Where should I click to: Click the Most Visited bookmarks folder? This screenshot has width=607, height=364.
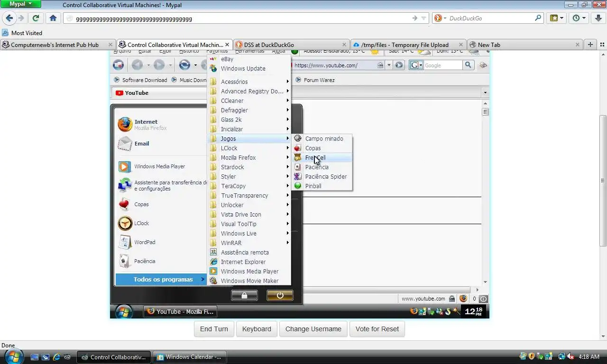(x=22, y=33)
